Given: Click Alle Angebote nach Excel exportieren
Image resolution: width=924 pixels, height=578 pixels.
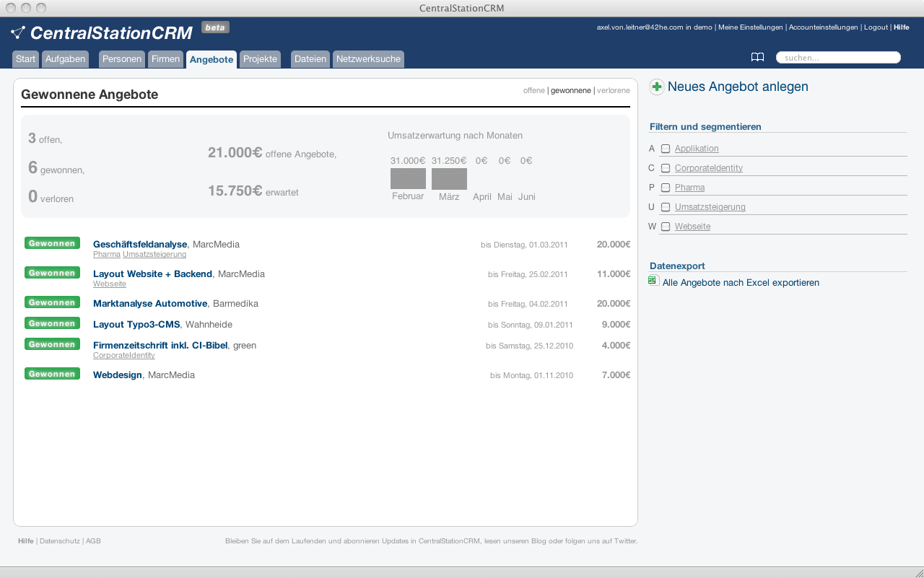Looking at the screenshot, I should click(741, 283).
